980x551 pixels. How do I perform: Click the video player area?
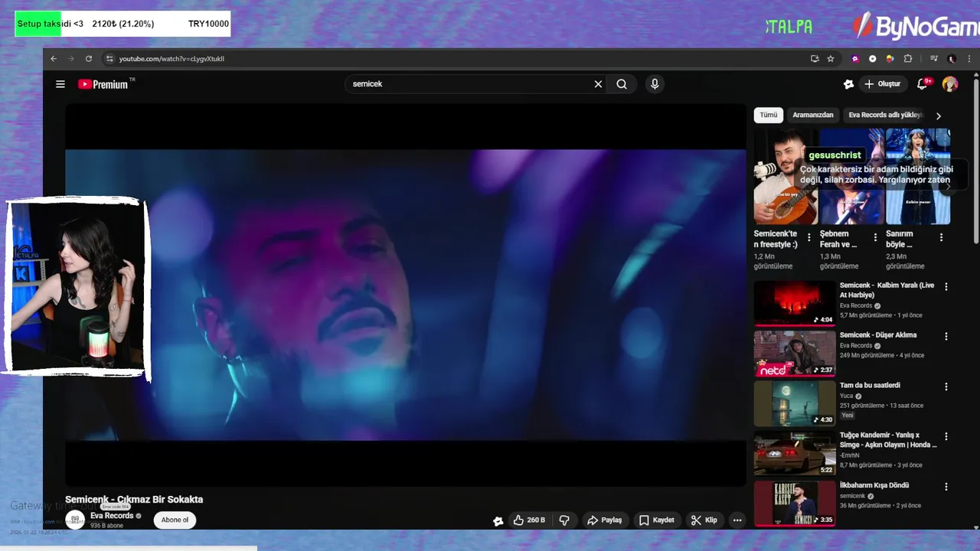tap(406, 295)
